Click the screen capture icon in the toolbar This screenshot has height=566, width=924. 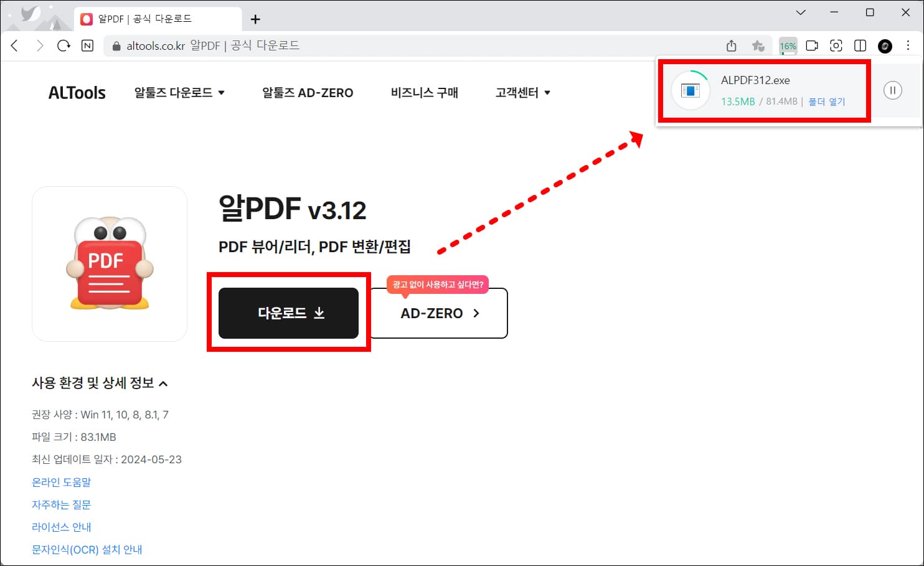[836, 45]
